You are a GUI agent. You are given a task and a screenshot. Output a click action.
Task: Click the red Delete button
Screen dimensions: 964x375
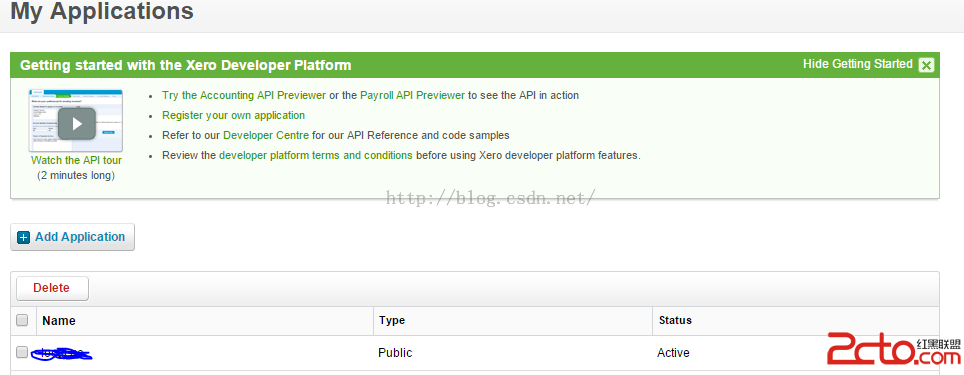pos(52,288)
